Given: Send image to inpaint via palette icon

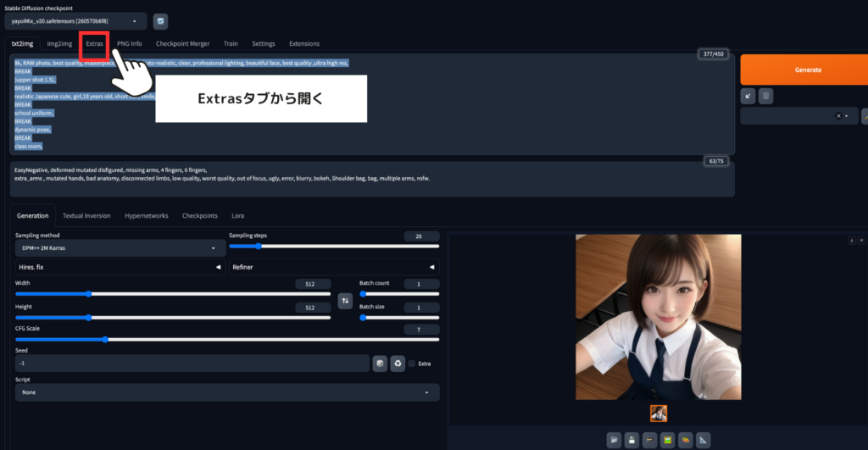Looking at the screenshot, I should pos(685,439).
